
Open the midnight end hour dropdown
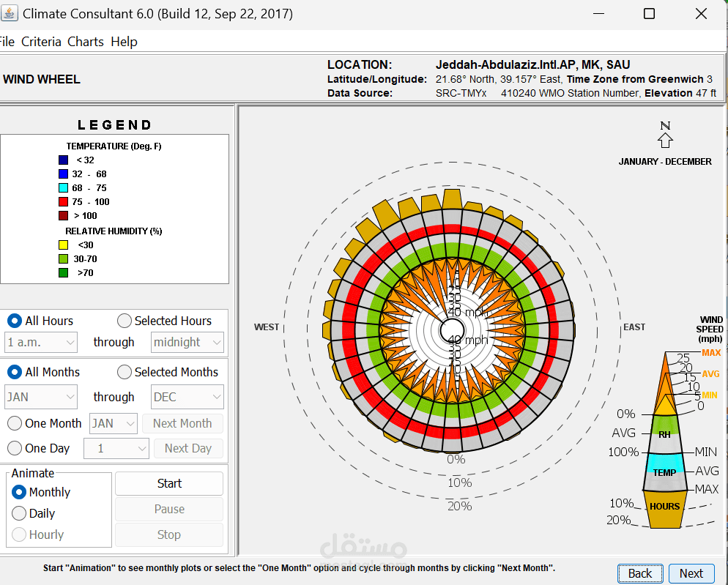[187, 343]
